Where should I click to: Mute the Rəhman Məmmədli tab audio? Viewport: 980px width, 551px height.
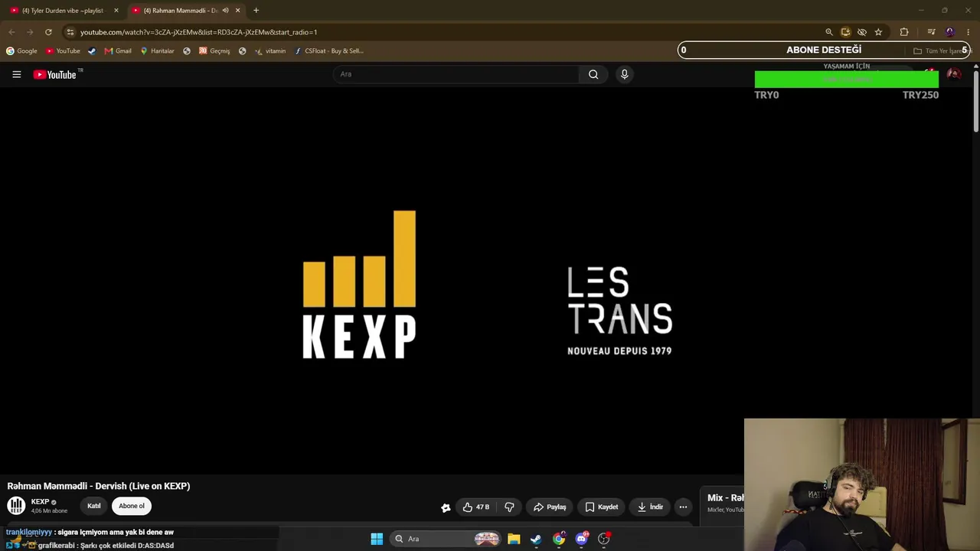(x=225, y=11)
